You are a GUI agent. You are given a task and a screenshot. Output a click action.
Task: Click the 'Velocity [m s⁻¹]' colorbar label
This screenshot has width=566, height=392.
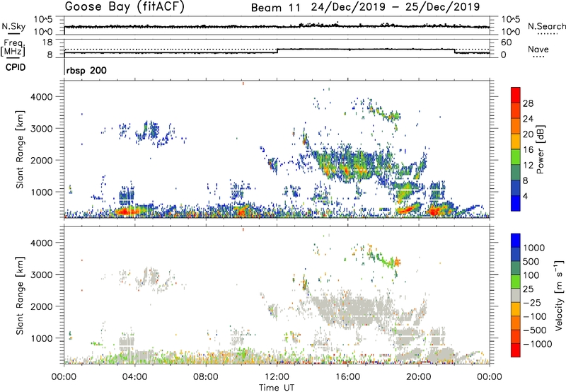(559, 295)
